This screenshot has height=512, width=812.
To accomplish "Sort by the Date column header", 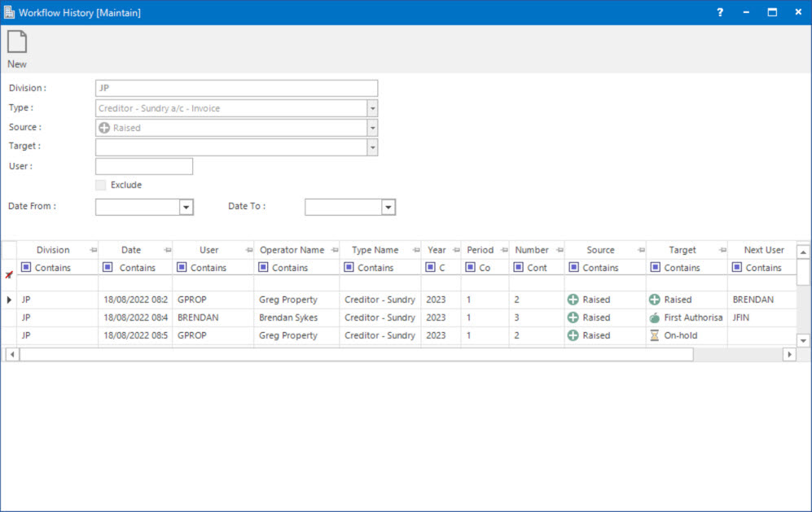I will (x=132, y=250).
